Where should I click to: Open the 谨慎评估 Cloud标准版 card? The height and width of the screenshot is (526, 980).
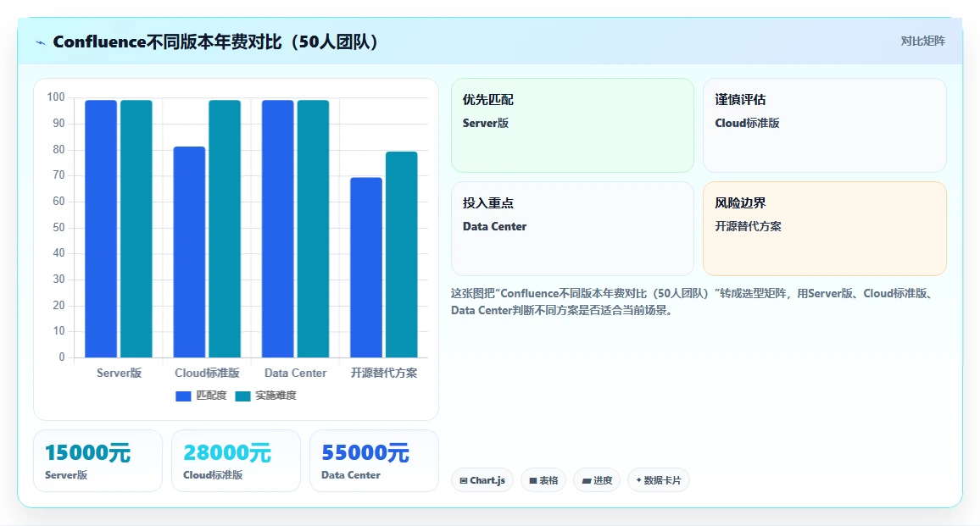824,125
